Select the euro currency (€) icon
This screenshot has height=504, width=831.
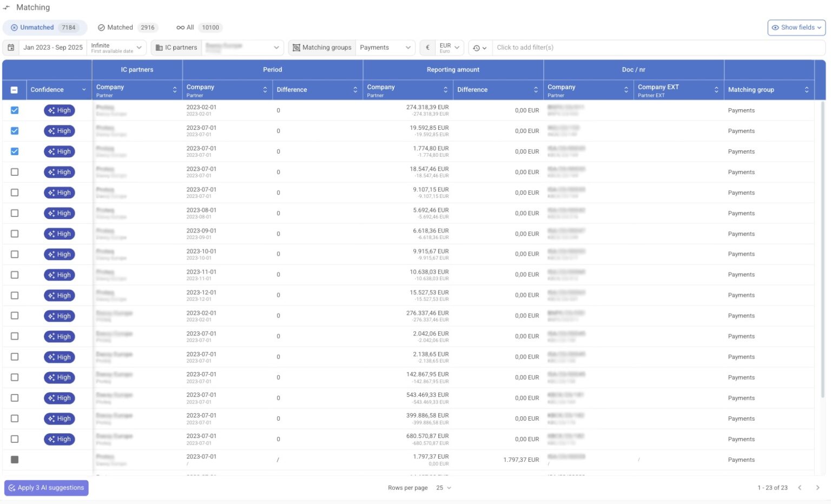(427, 48)
